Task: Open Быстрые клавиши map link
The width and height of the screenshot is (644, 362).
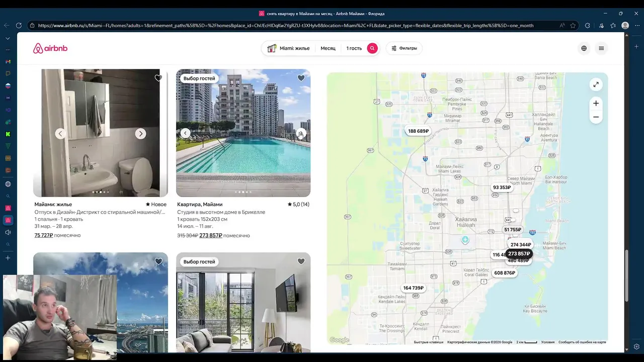Action: point(429,342)
